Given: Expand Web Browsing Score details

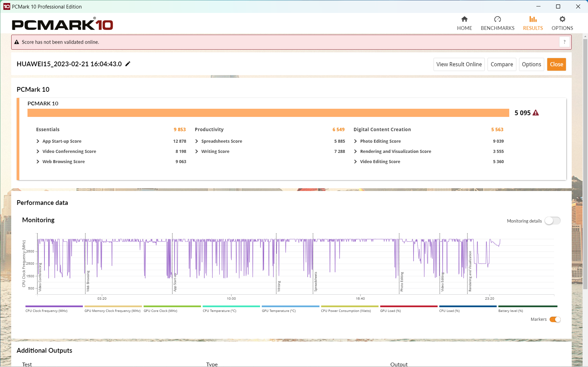Looking at the screenshot, I should pos(38,162).
